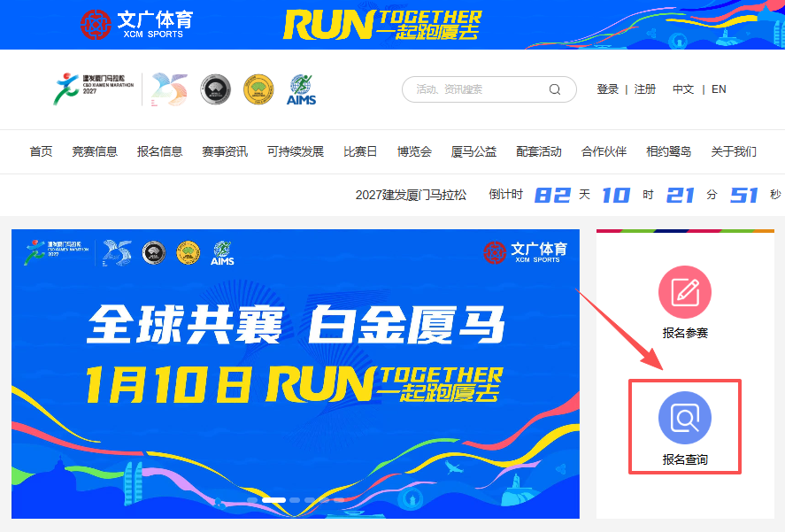Open the 关于我们 menu

click(x=734, y=151)
